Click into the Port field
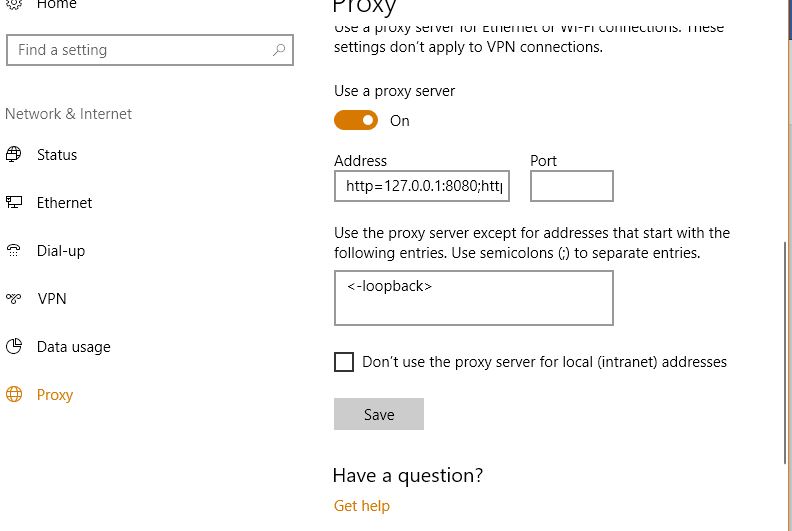Screen dimensions: 792x531 572,186
